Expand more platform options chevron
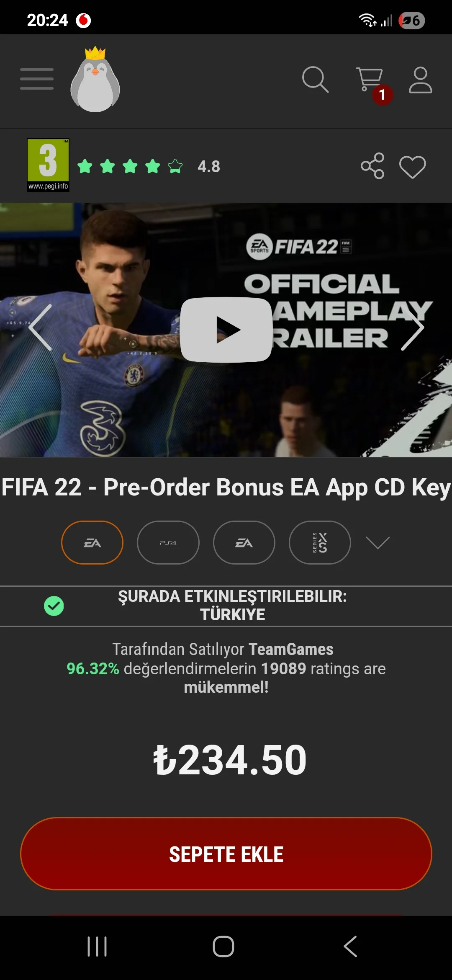 pos(378,542)
